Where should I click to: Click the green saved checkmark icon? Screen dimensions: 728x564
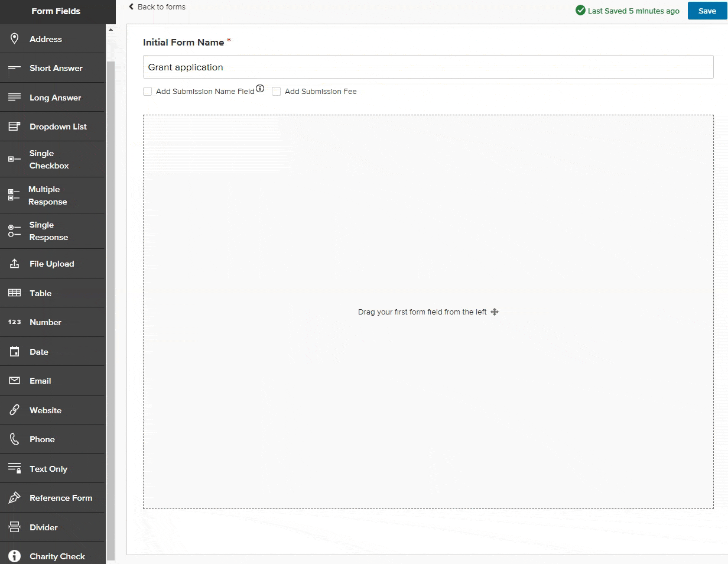coord(580,11)
